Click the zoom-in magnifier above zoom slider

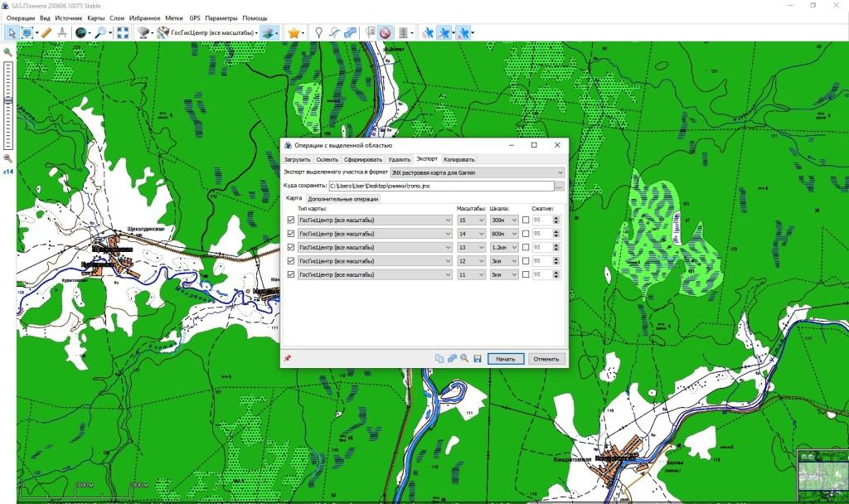pyautogui.click(x=8, y=52)
